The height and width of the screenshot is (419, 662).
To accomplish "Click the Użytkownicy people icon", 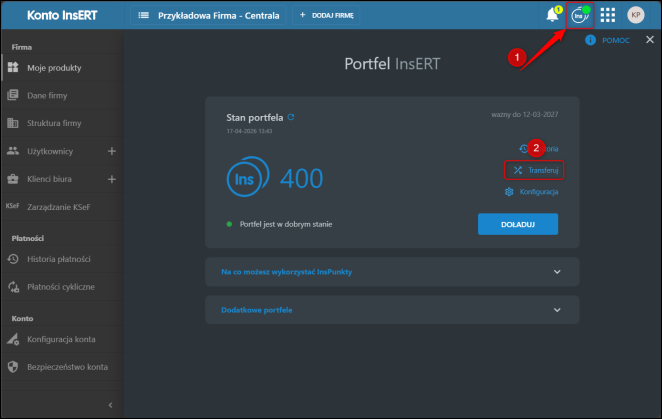I will [13, 151].
